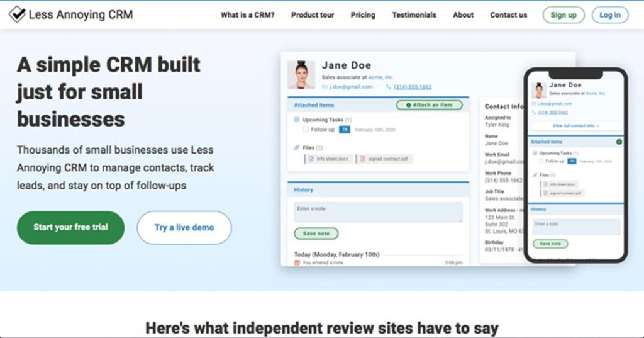Click the 'Attached items' header in desktop preview
This screenshot has width=644, height=338.
(x=314, y=105)
